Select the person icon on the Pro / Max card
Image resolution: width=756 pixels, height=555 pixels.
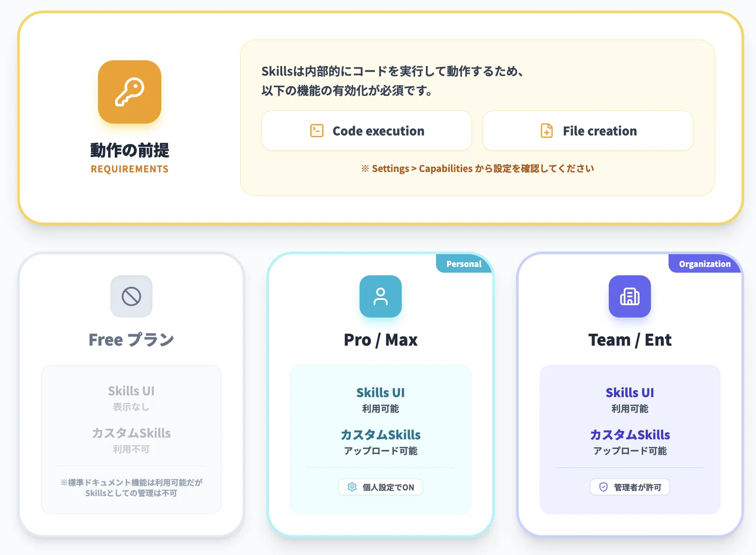pyautogui.click(x=380, y=296)
